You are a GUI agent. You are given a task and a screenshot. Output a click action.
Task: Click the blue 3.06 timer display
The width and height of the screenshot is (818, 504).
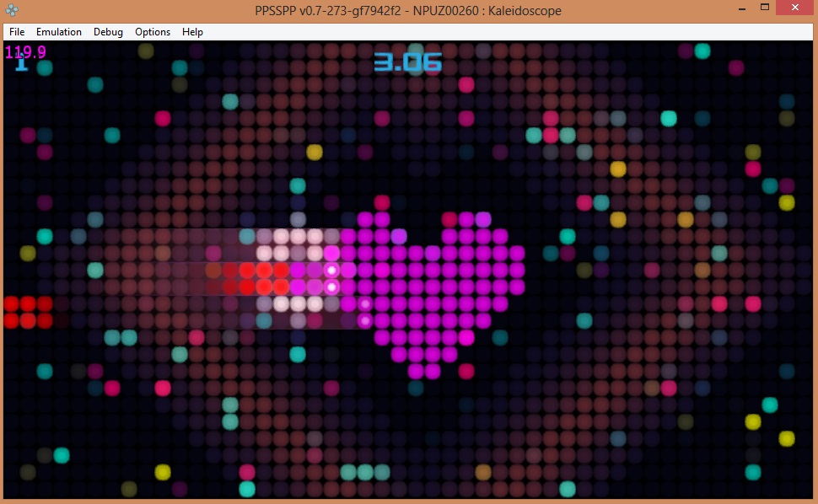[x=408, y=62]
